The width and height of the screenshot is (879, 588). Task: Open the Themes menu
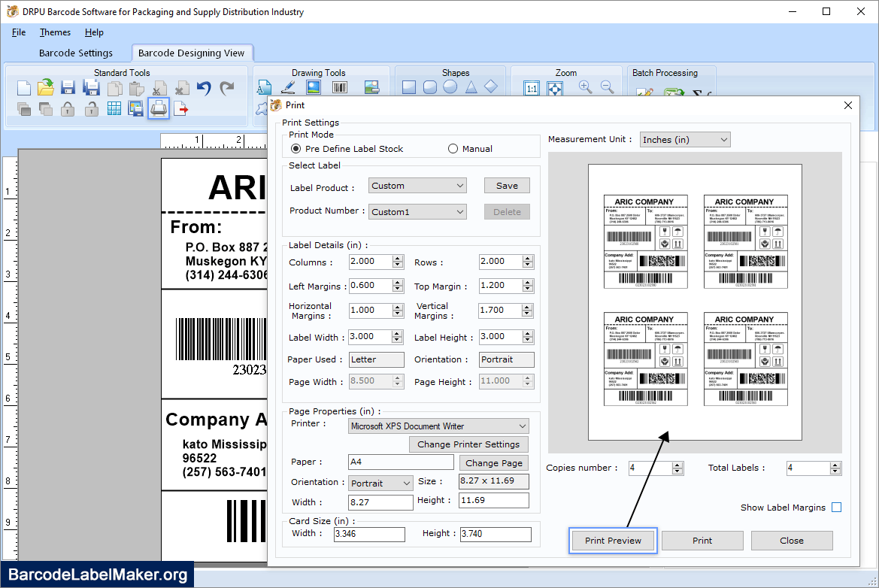point(55,32)
